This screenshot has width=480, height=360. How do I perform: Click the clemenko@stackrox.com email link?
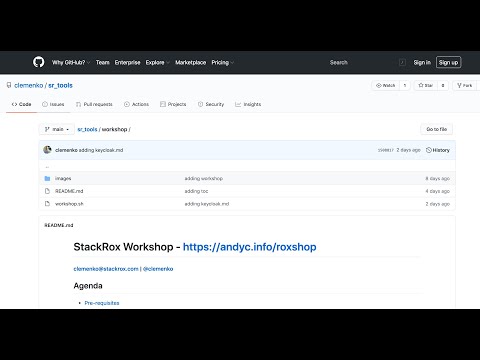click(106, 269)
